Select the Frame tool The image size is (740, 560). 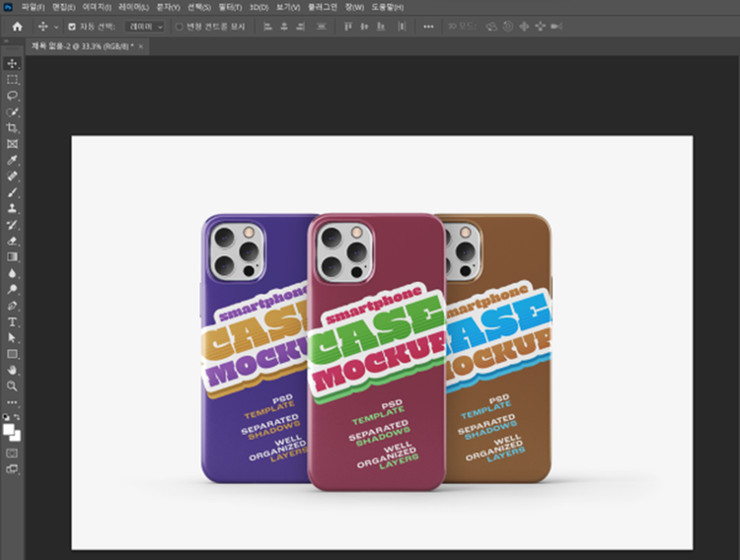[x=12, y=144]
